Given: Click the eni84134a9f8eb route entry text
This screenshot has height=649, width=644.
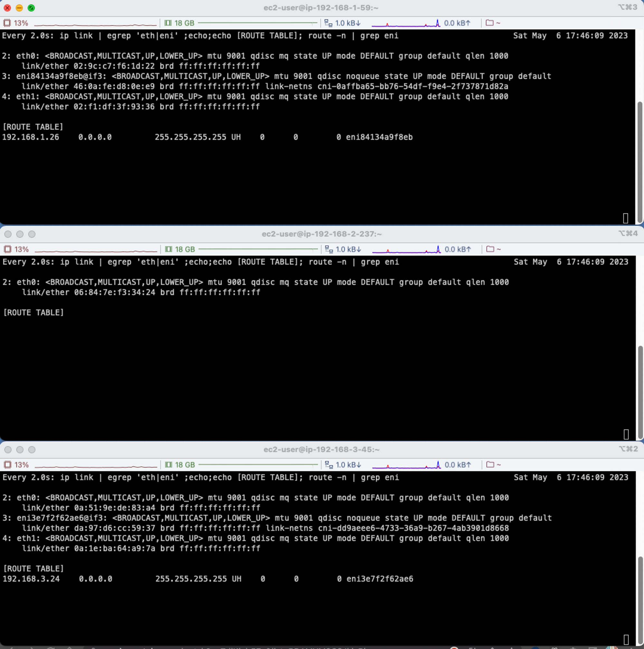Looking at the screenshot, I should click(x=379, y=137).
